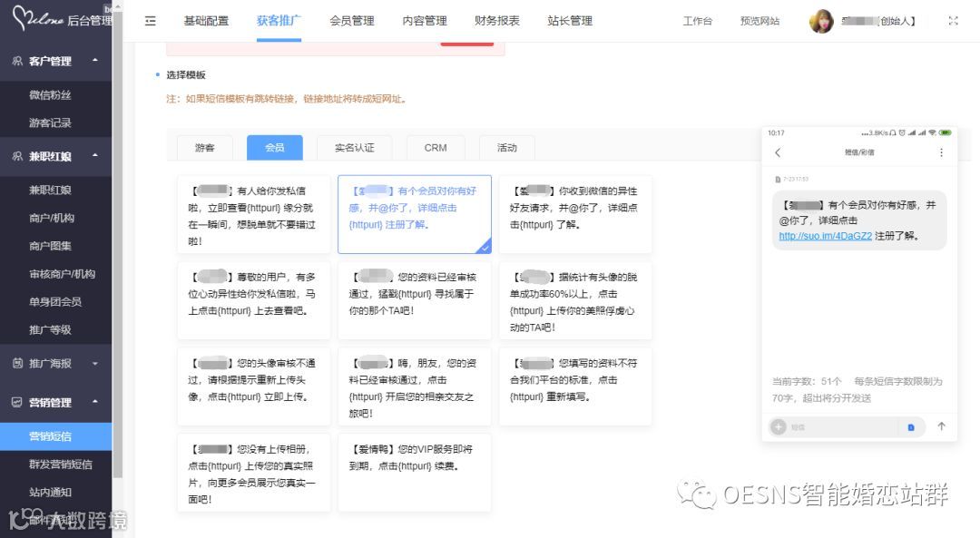980x538 pixels.
Task: Collapse the 营销管理 sidebar section
Action: 95,402
